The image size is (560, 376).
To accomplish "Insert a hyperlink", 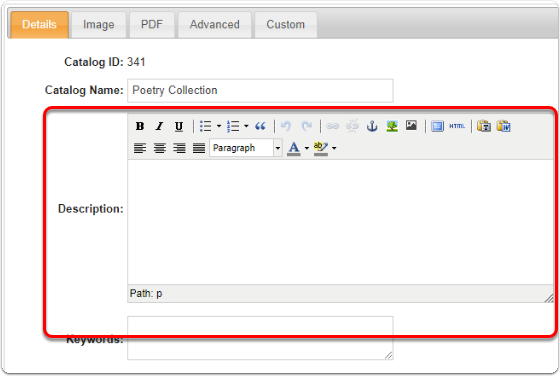I will pos(332,126).
